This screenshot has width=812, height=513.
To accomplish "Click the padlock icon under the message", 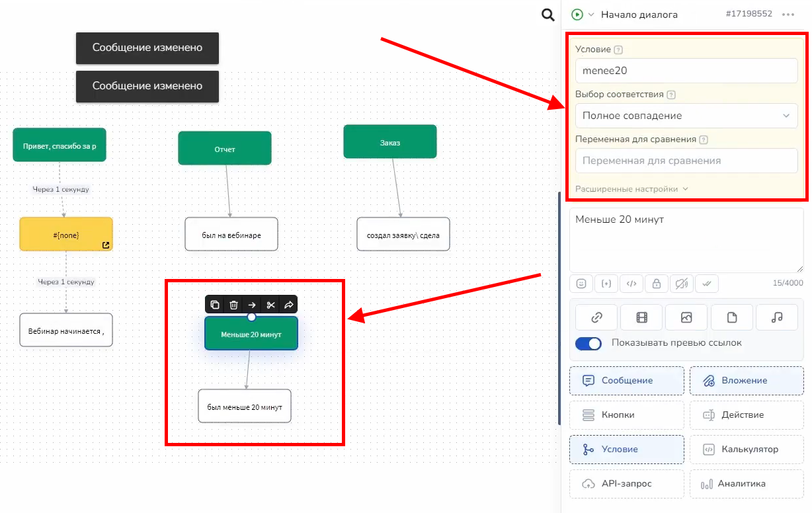I will pyautogui.click(x=657, y=284).
